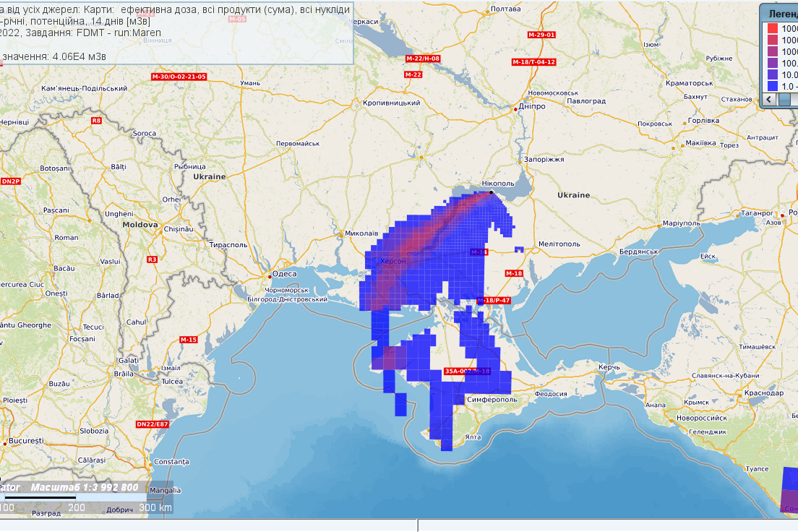
Task: Click the legend scrollbar left arrow
Action: click(769, 100)
